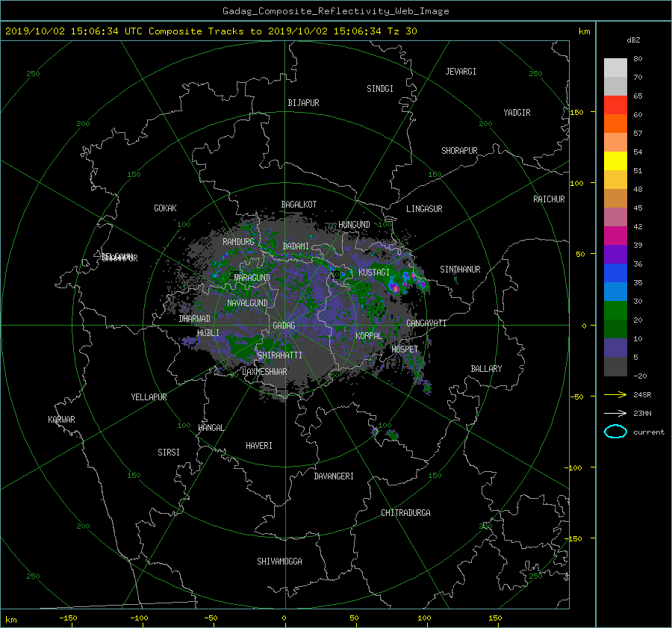672x628 pixels.
Task: Click the CHITRADURGA city label
Action: click(x=406, y=513)
